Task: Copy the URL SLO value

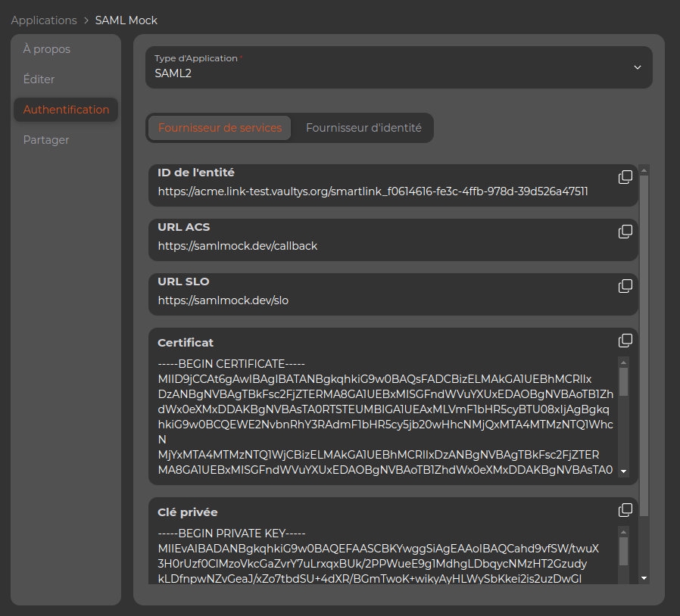Action: pyautogui.click(x=625, y=286)
